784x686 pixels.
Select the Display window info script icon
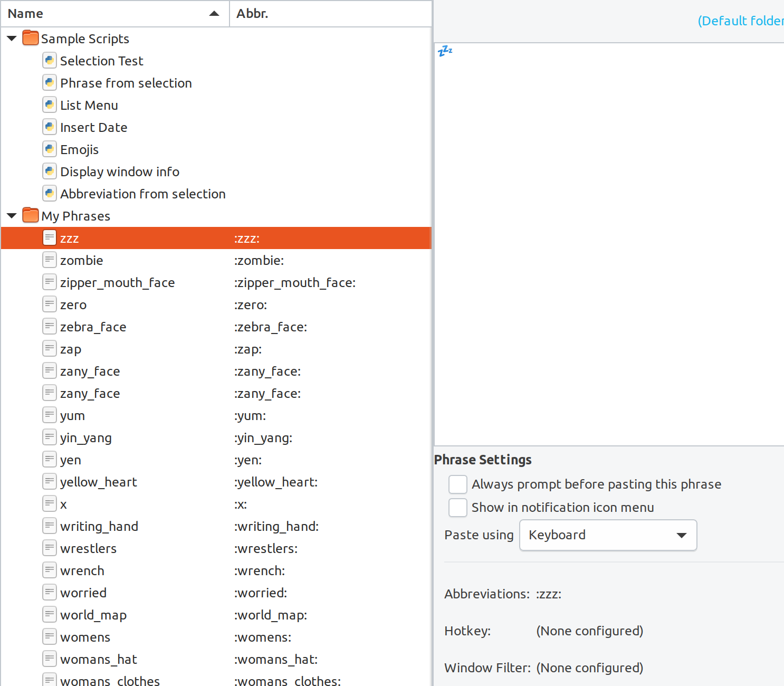[49, 171]
